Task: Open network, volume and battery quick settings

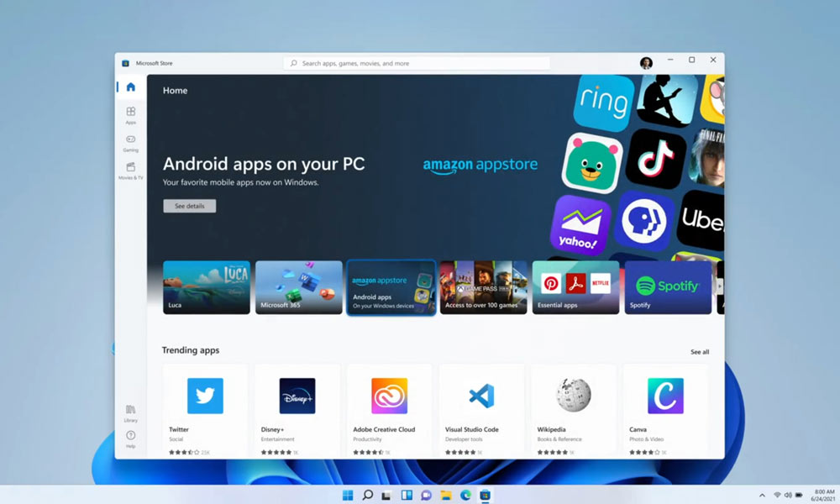Action: click(788, 496)
